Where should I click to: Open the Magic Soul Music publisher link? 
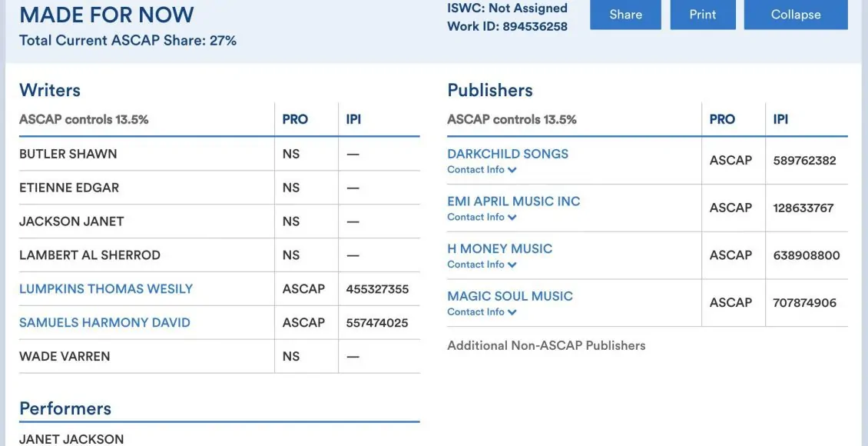[510, 296]
